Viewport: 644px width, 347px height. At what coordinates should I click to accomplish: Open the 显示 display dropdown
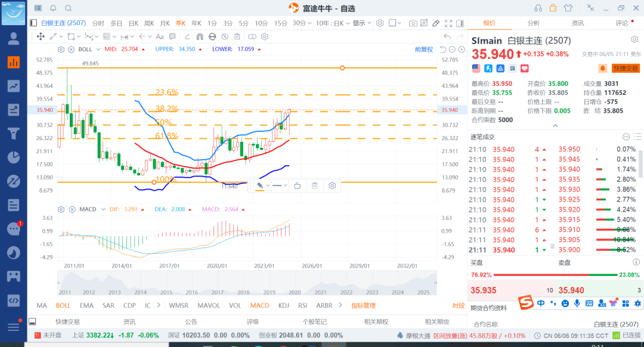(x=362, y=23)
